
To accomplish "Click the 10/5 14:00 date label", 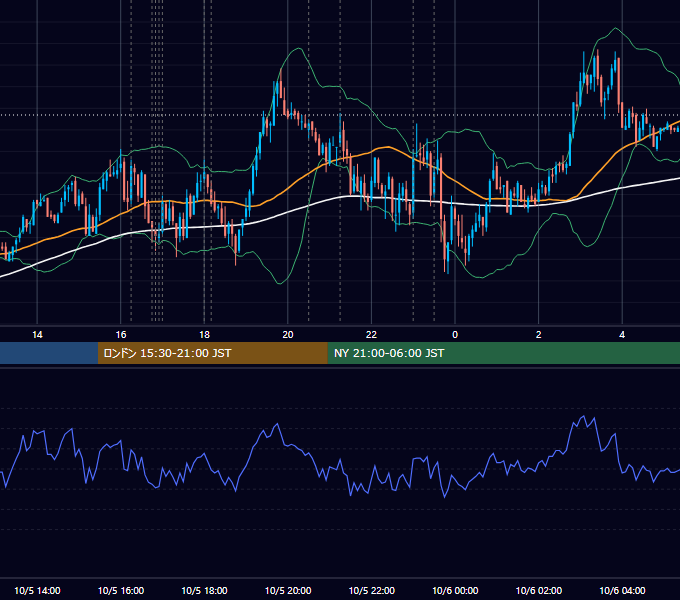I will (37, 590).
